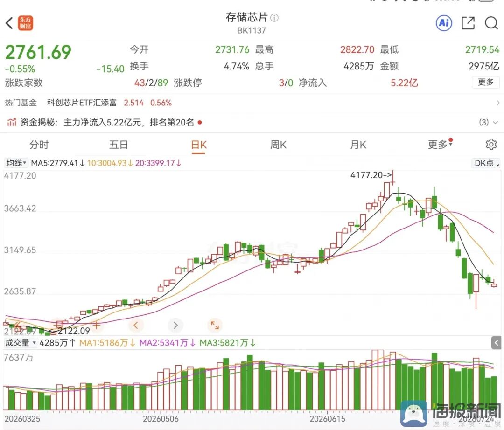Switch to the 五日 tab
Viewport: 504px width, 430px height.
click(x=119, y=145)
